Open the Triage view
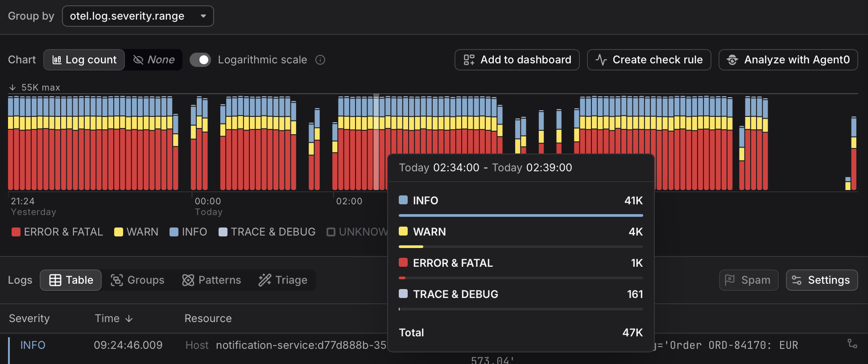The width and height of the screenshot is (868, 364). 283,280
